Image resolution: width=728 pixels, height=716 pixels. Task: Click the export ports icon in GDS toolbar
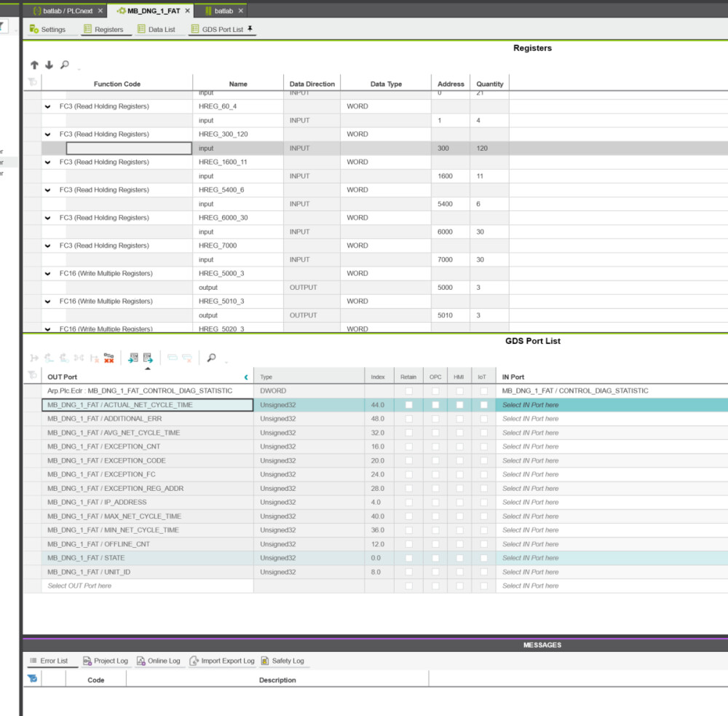point(148,358)
